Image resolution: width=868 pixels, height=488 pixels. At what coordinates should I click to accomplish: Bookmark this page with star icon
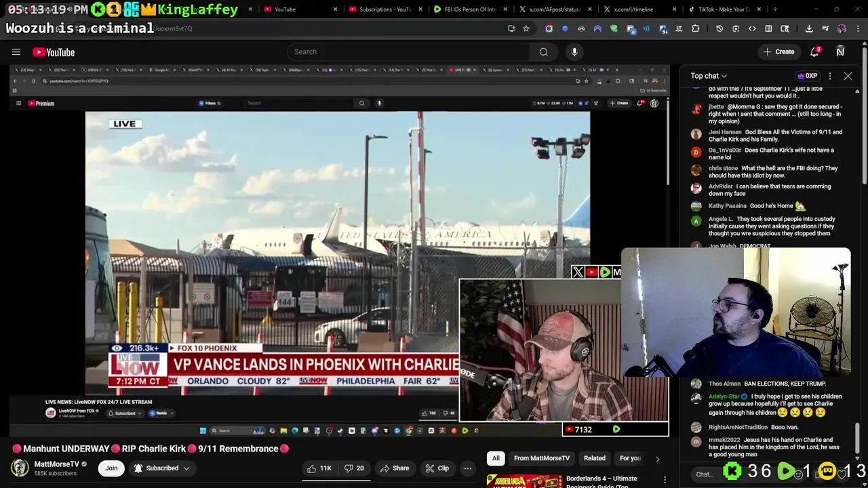click(526, 28)
